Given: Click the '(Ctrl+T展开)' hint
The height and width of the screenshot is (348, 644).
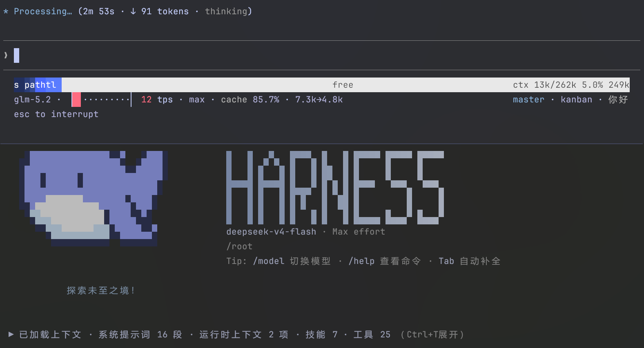Looking at the screenshot, I should 432,335.
